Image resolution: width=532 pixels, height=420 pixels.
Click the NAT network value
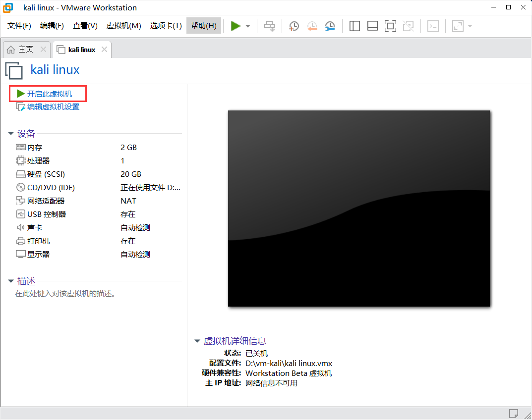point(128,201)
